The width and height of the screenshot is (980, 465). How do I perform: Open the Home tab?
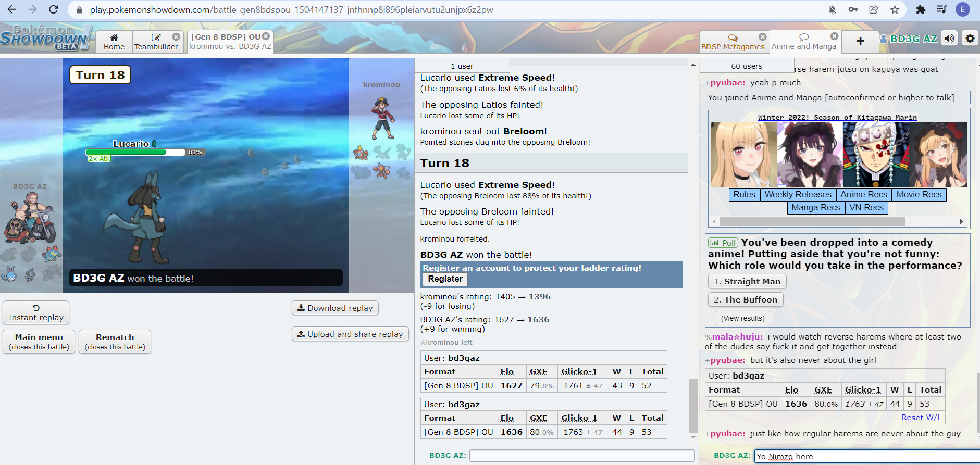114,42
